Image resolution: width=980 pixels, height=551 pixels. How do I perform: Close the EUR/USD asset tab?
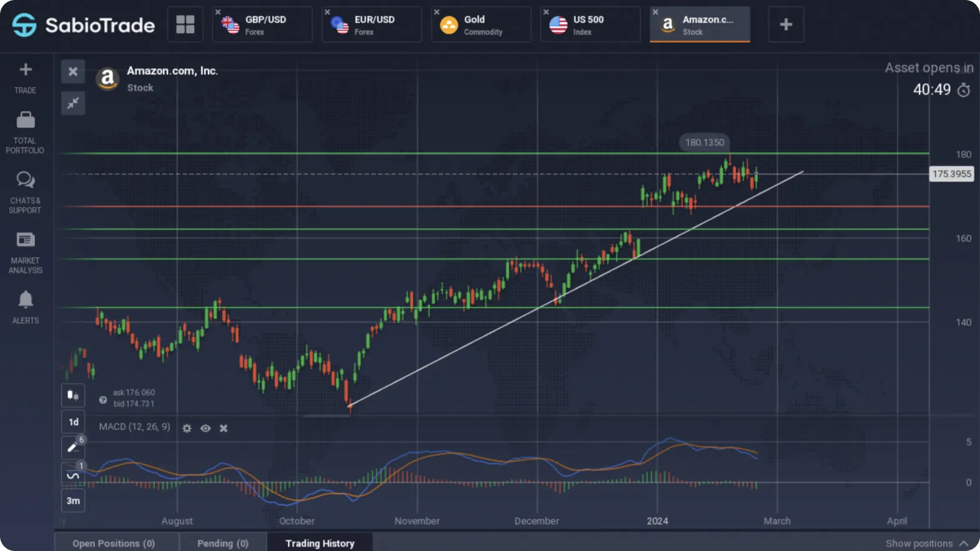tap(327, 12)
